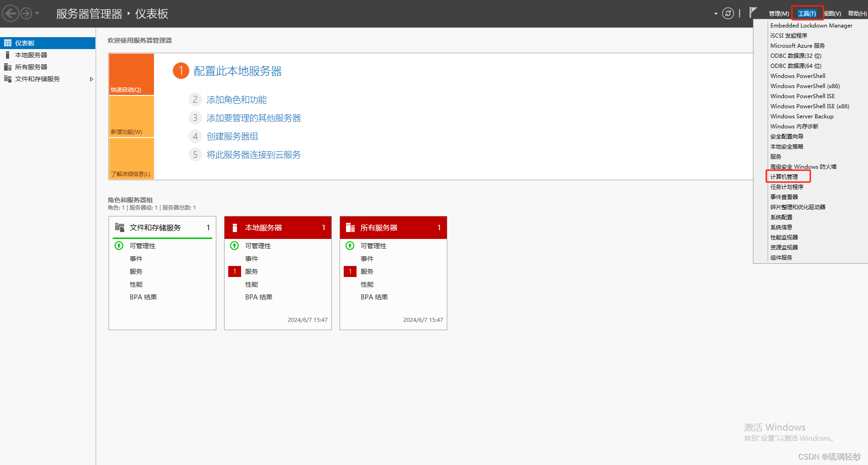The image size is (868, 465).
Task: Click green status icon in 文件和存储服务 tile
Action: tap(119, 245)
